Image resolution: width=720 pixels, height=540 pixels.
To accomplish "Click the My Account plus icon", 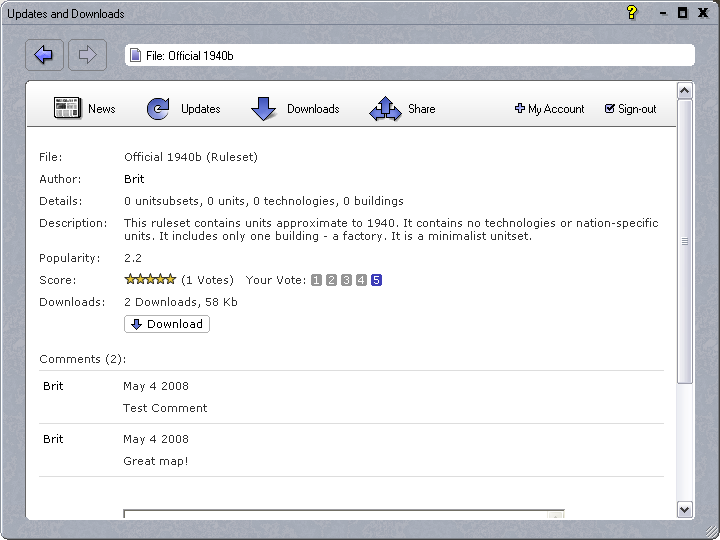I will pyautogui.click(x=520, y=109).
